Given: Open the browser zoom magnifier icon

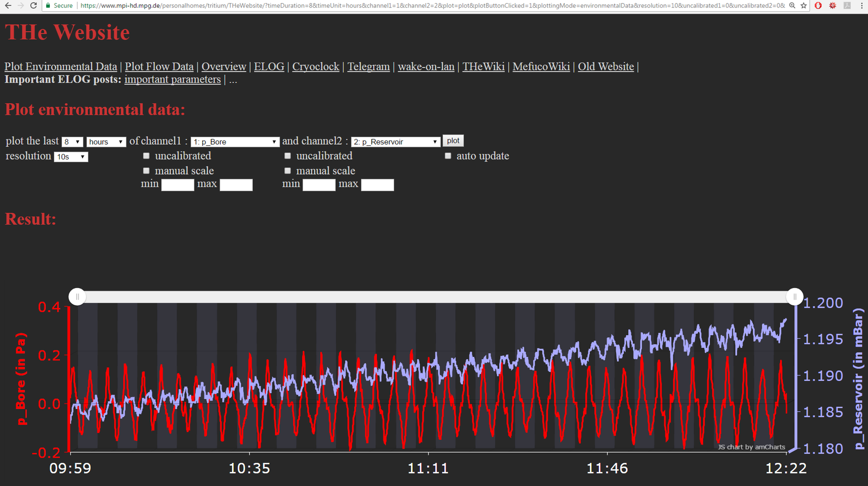Looking at the screenshot, I should [x=793, y=5].
